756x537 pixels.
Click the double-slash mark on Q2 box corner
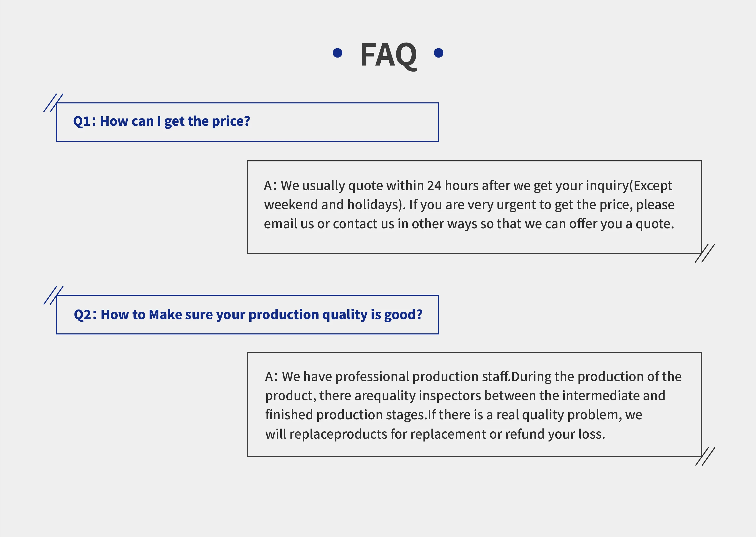[x=53, y=295]
